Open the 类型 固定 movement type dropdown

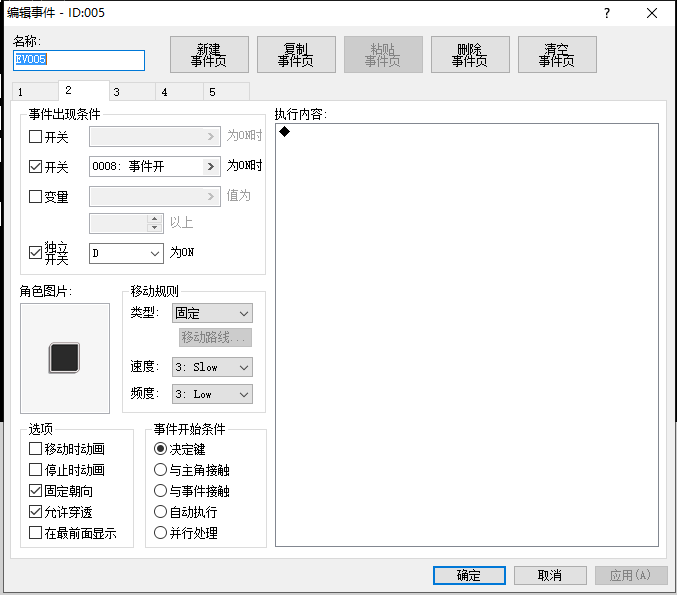coord(212,313)
